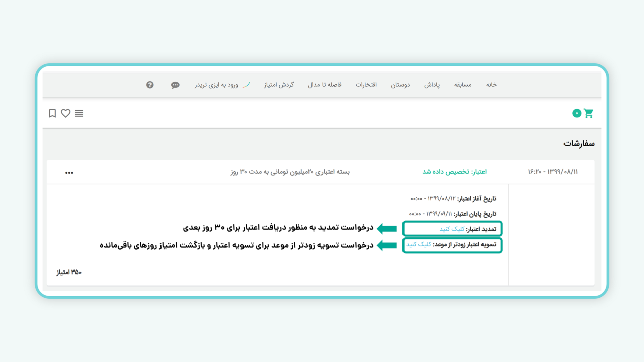Click the Easy Trader chart logo icon
The image size is (644, 362).
coord(246,85)
